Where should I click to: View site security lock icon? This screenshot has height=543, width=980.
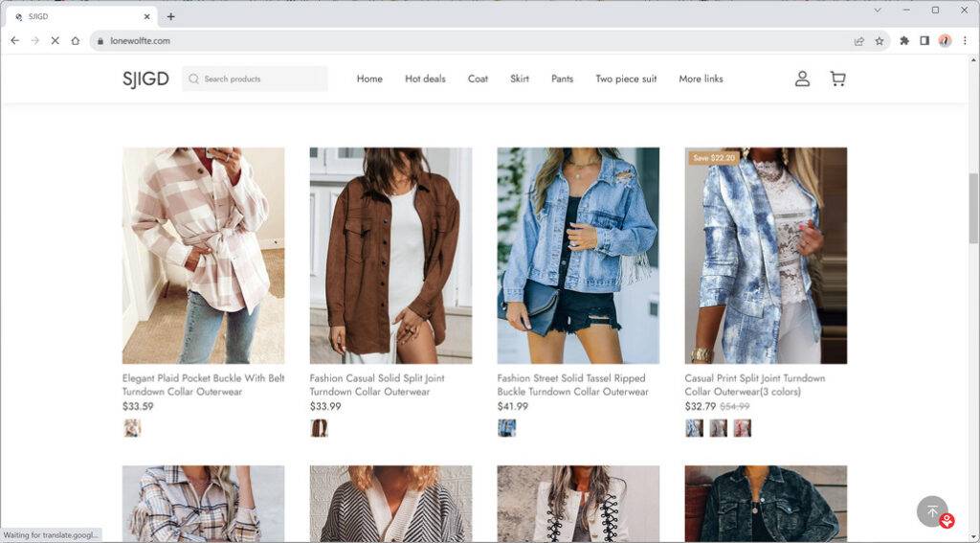point(100,40)
